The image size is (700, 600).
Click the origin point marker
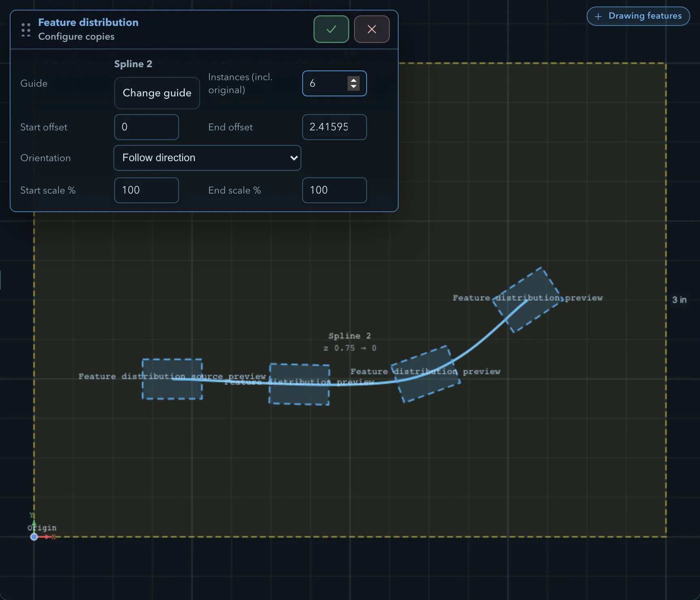(x=34, y=537)
